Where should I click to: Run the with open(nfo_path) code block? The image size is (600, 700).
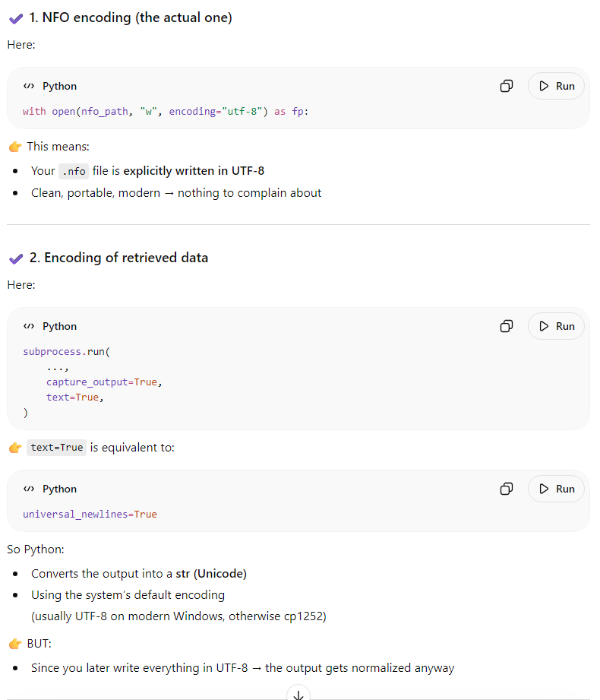tap(556, 86)
